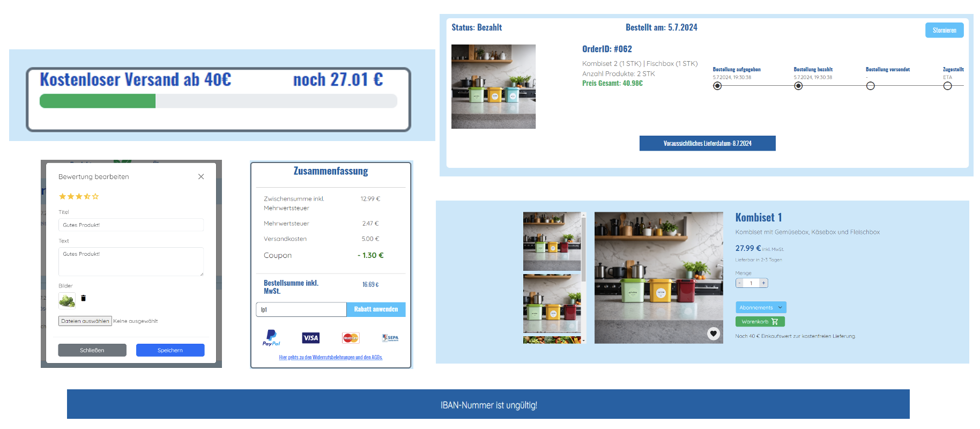Viewport: 980px width, 429px height.
Task: Pick the SEPA payment icon
Action: pos(390,338)
